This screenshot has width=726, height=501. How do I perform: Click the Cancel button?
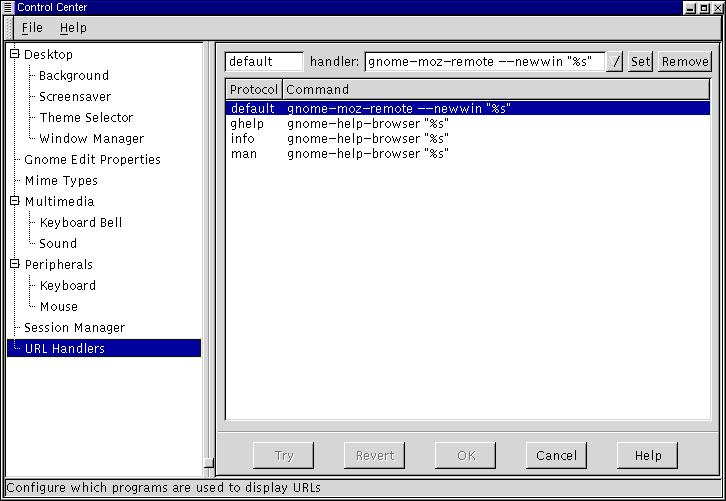click(556, 455)
